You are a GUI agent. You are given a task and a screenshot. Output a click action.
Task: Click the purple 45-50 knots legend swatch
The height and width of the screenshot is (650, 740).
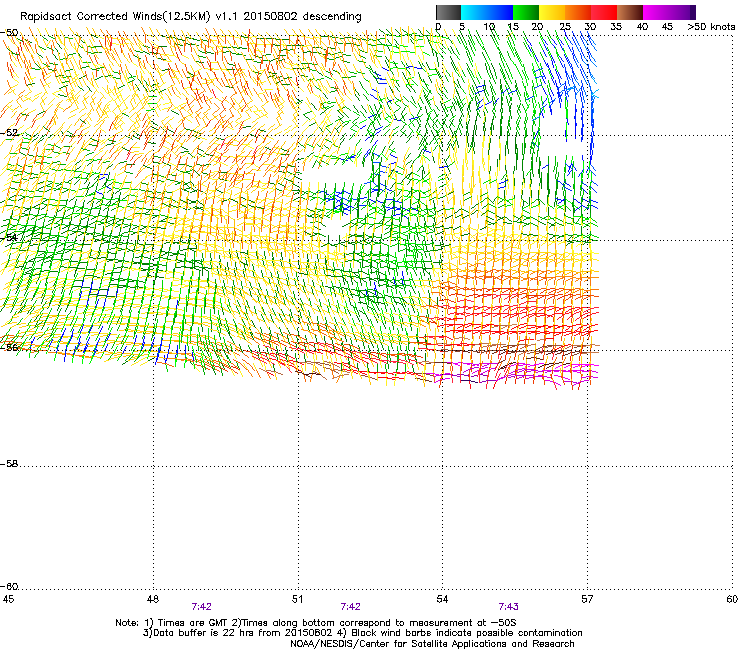tap(682, 12)
